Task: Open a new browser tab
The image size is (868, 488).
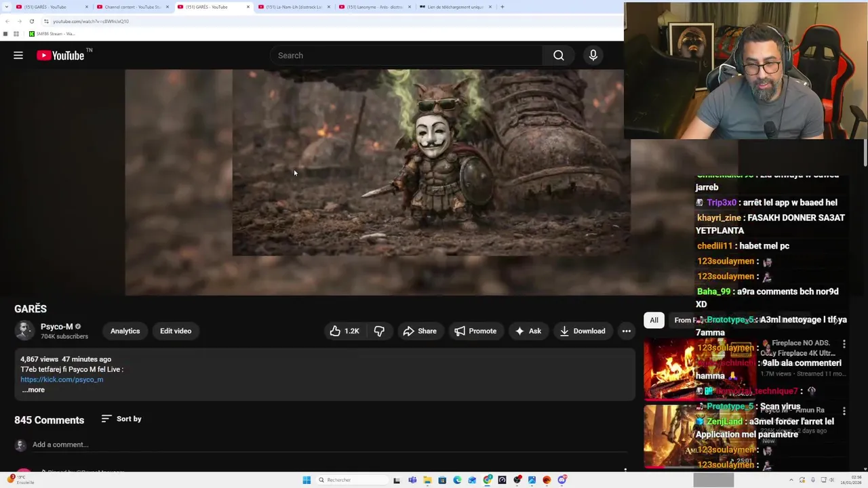Action: click(502, 7)
